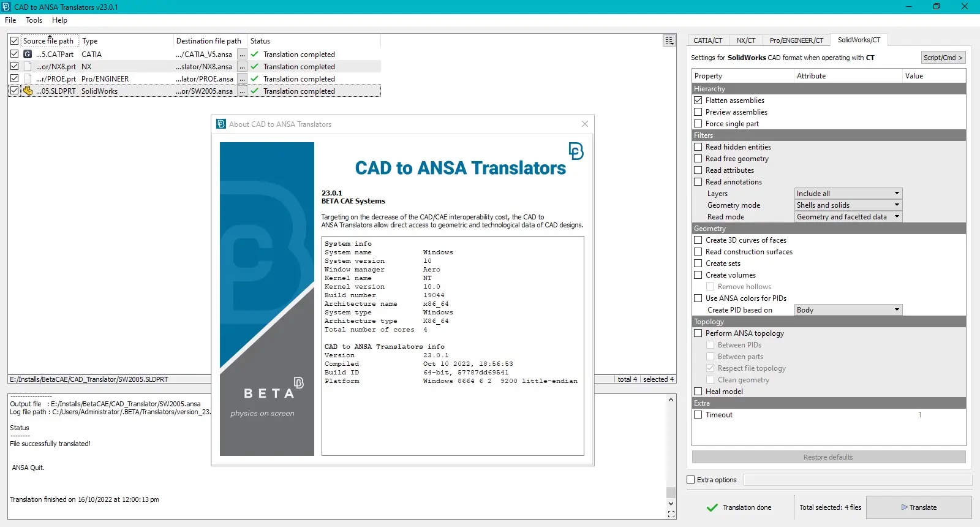Click the log panel scrollbar down arrow
The image size is (980, 527).
[x=671, y=503]
